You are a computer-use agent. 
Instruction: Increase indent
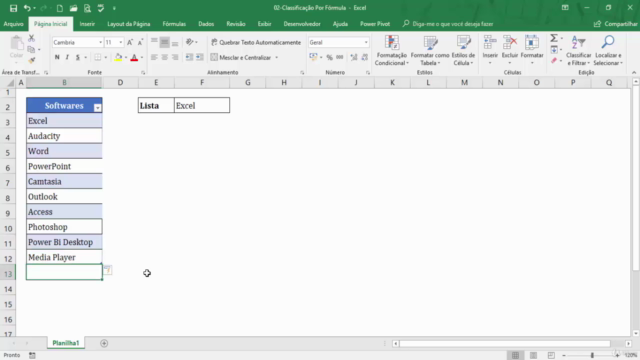tap(200, 58)
